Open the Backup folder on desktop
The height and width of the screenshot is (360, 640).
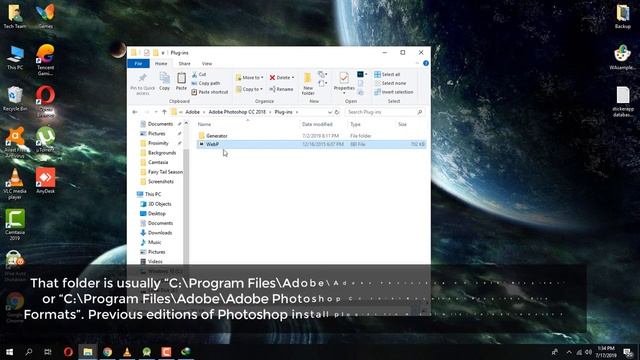point(623,16)
